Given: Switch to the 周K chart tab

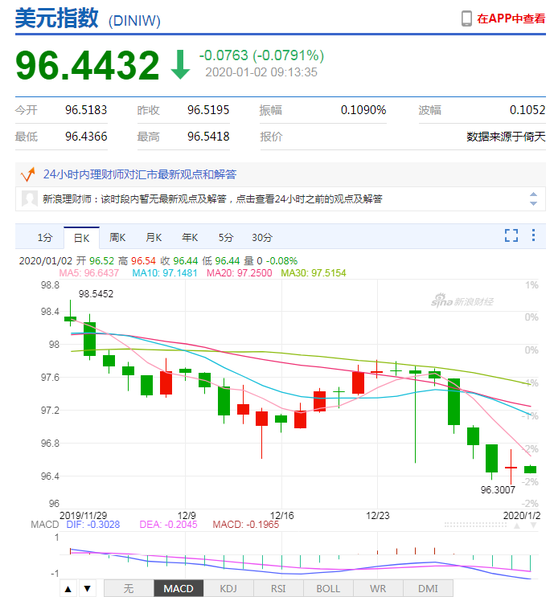Looking at the screenshot, I should (117, 238).
